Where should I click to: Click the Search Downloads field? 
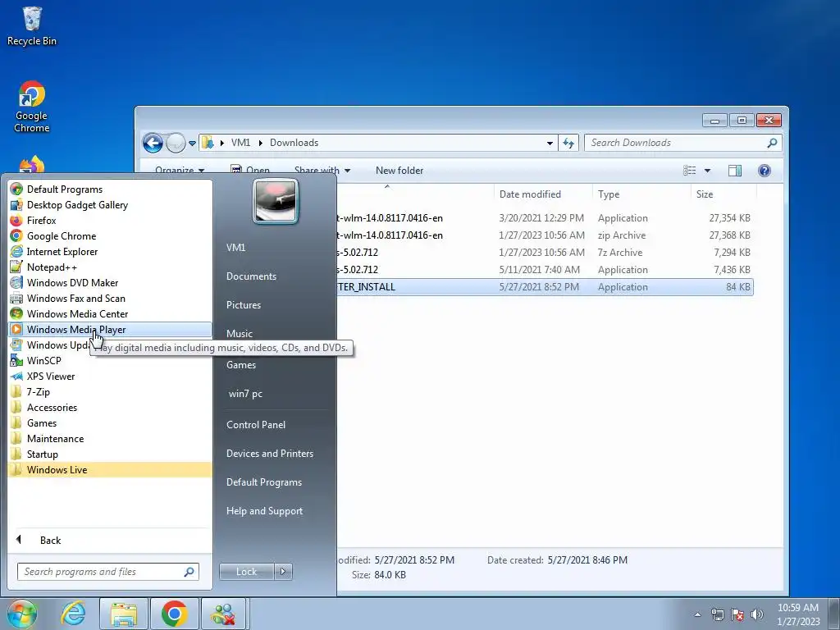tap(683, 143)
